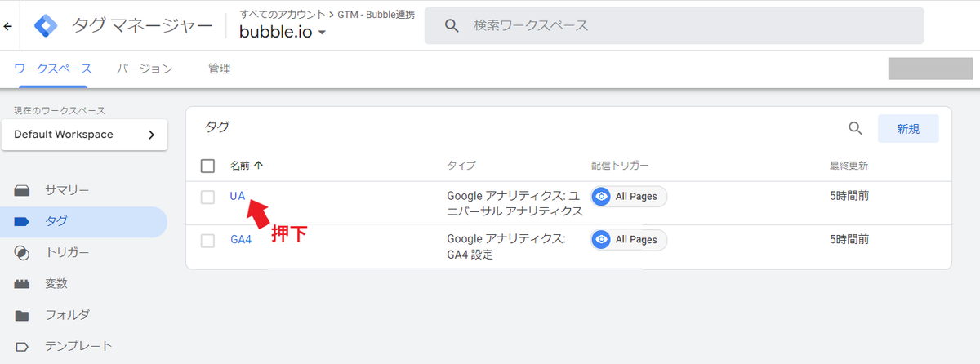Open the GA4 tag link
Screen dimensions: 980x364
pos(241,240)
